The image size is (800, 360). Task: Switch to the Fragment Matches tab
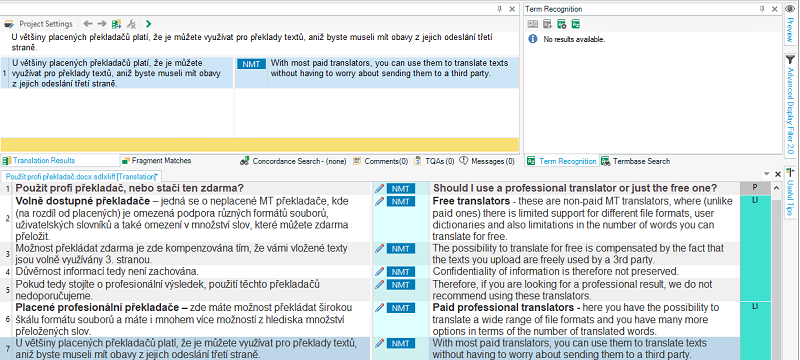(x=156, y=161)
